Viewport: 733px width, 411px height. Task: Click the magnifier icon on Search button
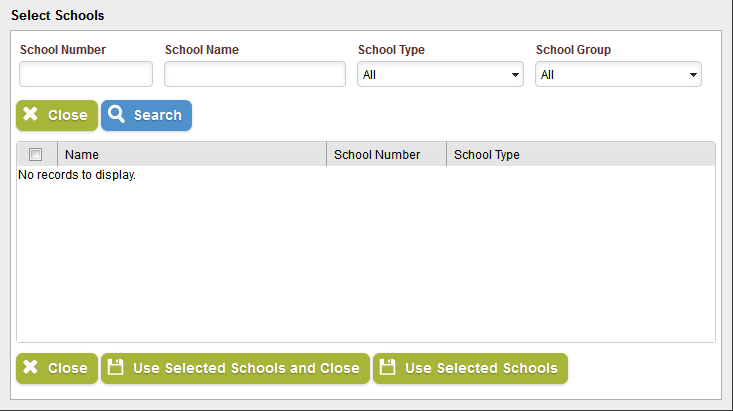tap(117, 115)
